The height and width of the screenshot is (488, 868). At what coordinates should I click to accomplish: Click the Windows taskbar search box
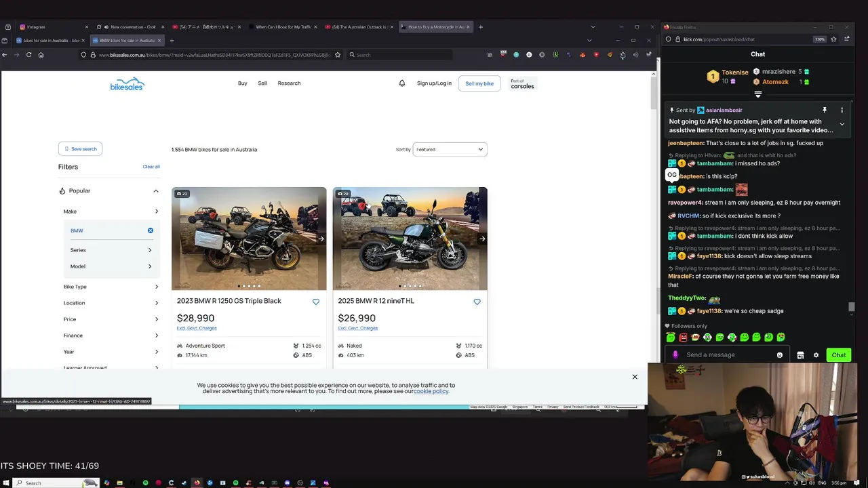click(56, 483)
